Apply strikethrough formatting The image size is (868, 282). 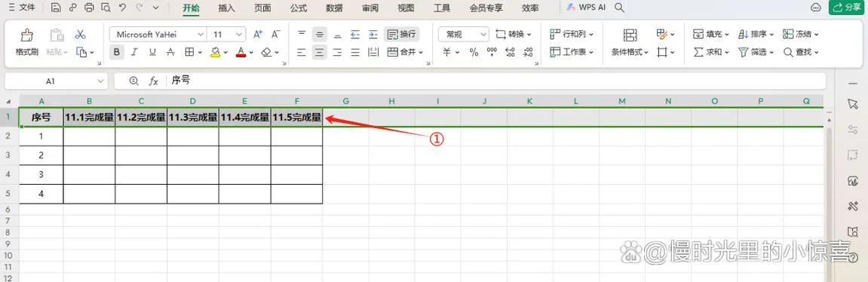(170, 52)
